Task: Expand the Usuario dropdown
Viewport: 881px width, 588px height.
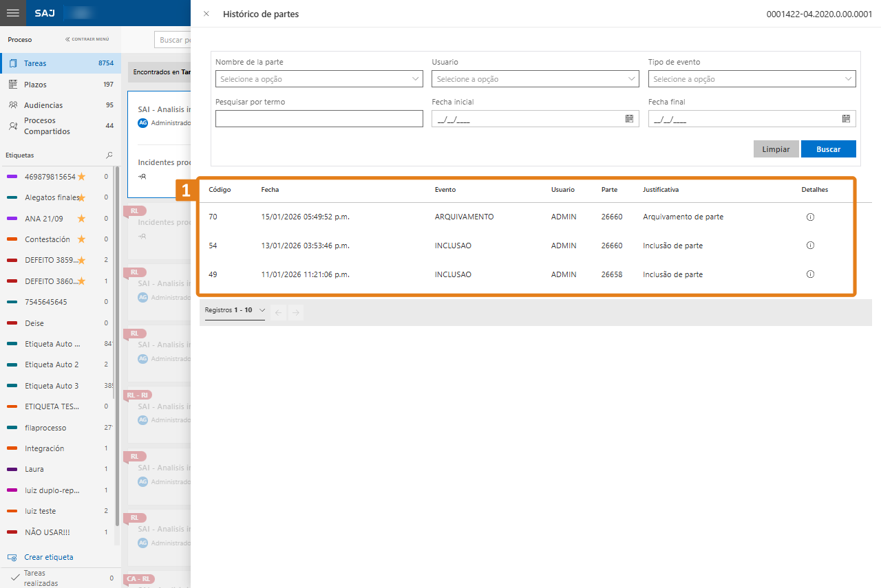Action: click(x=535, y=79)
